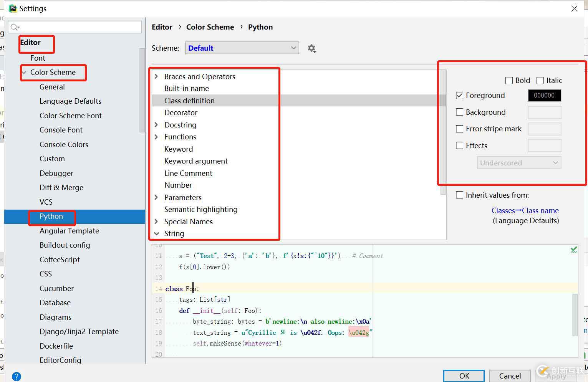Click the search magnifier icon
Screen dimensions: 588x382
pyautogui.click(x=15, y=27)
